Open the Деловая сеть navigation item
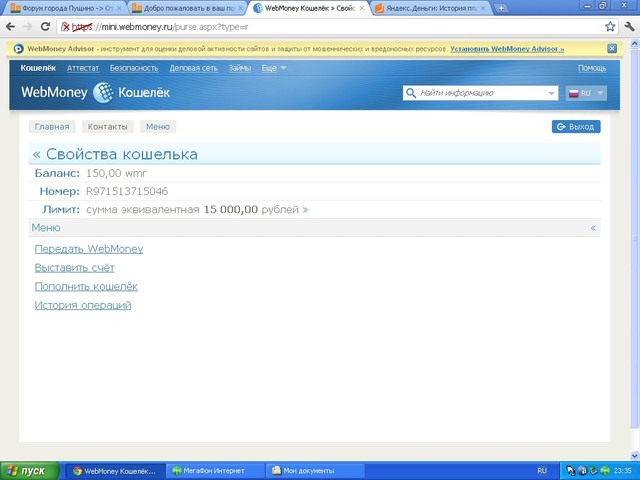This screenshot has width=640, height=480. pyautogui.click(x=193, y=68)
